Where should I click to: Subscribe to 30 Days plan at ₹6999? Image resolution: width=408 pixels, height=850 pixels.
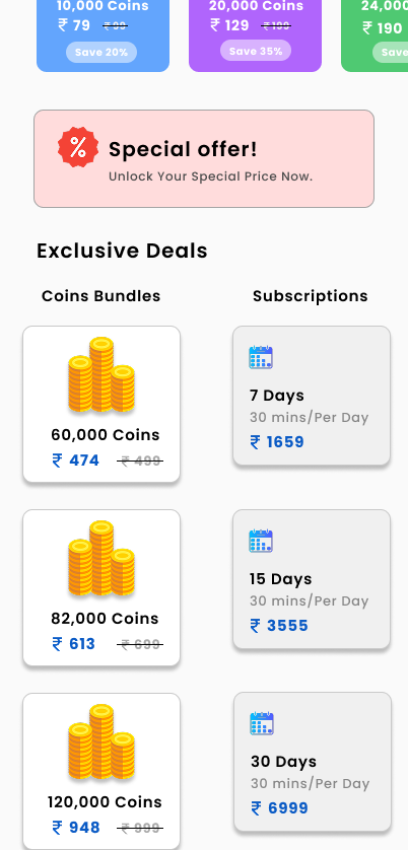coord(313,762)
